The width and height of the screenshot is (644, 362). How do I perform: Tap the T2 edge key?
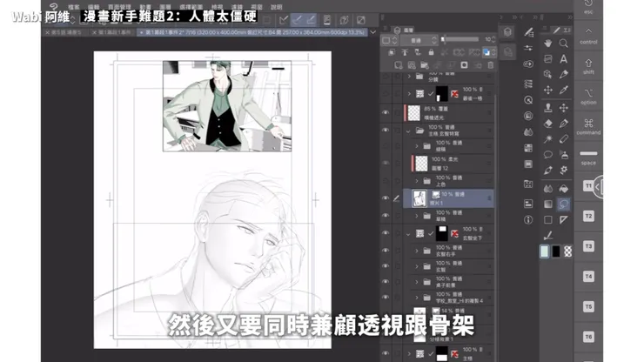[x=588, y=216]
